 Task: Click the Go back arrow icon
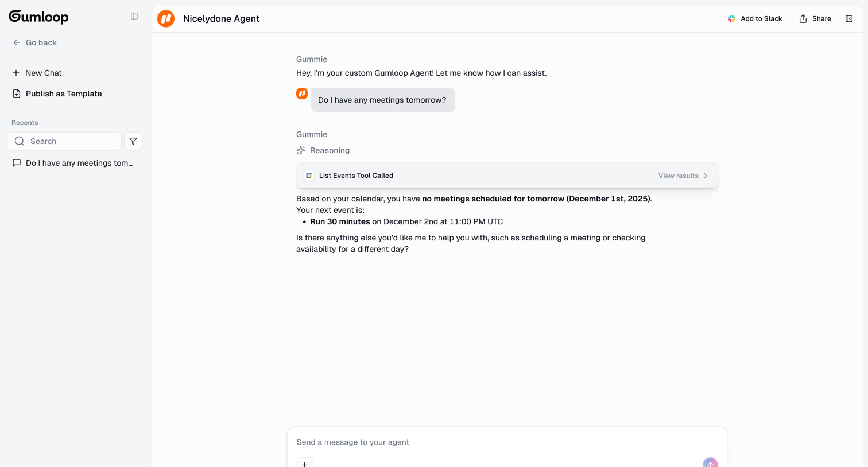[x=17, y=42]
